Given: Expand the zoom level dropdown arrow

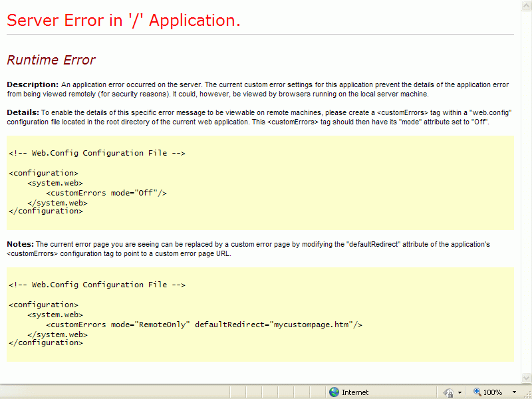Looking at the screenshot, I should (x=514, y=392).
